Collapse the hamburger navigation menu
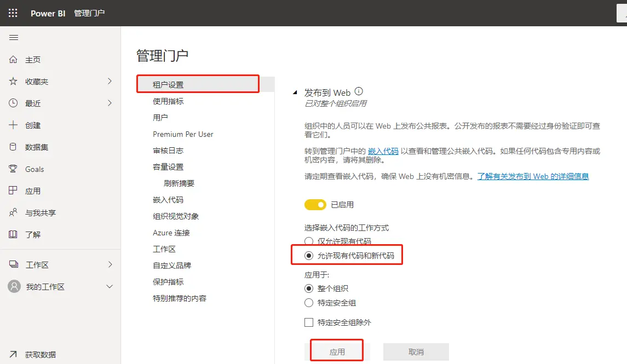Screen dimensions: 627x364 (14, 37)
